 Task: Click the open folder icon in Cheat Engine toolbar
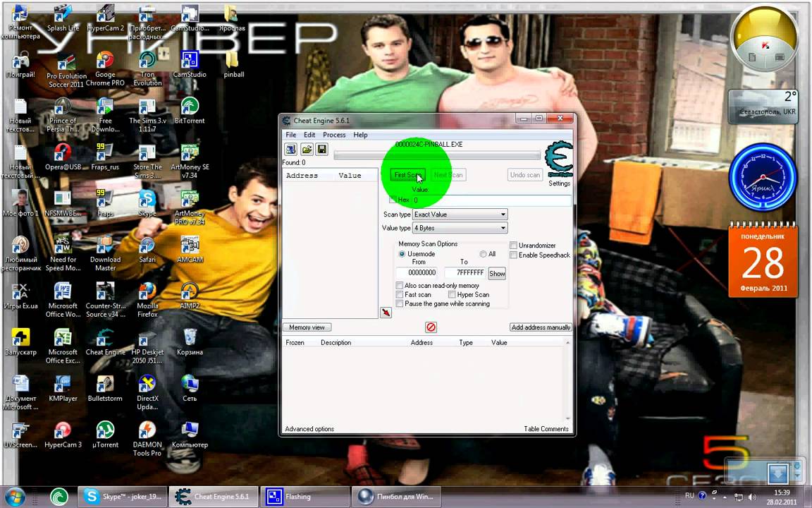307,150
